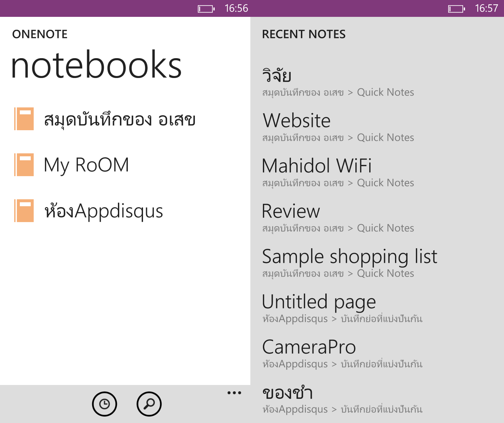The height and width of the screenshot is (423, 504).
Task: Open the My RoOM notebook
Action: pyautogui.click(x=86, y=166)
